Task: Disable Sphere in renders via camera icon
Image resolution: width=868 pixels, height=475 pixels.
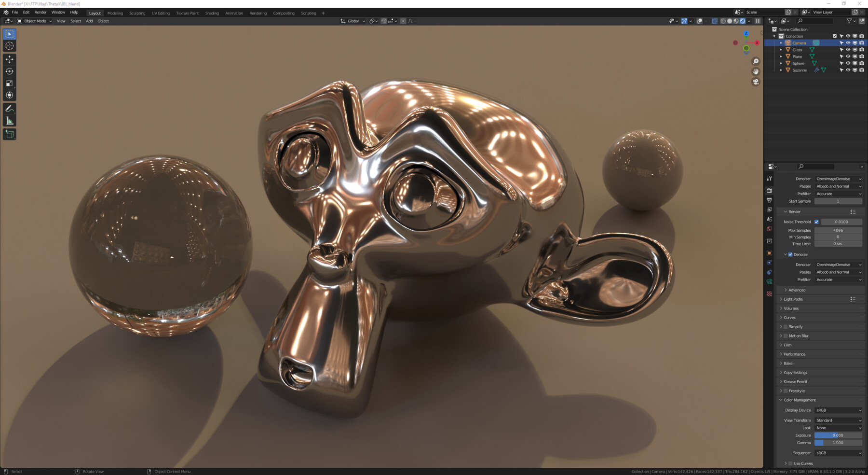Action: pyautogui.click(x=862, y=63)
